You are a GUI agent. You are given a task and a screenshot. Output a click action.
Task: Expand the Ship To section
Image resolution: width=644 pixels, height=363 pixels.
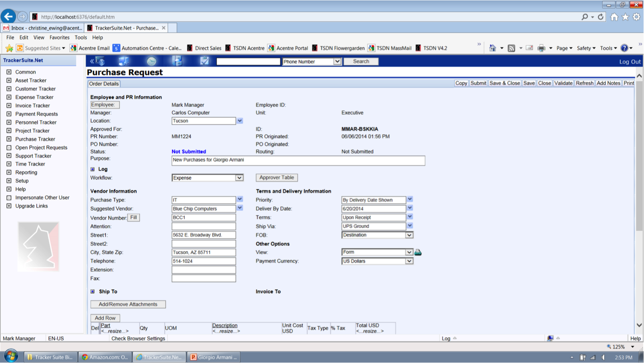(92, 292)
